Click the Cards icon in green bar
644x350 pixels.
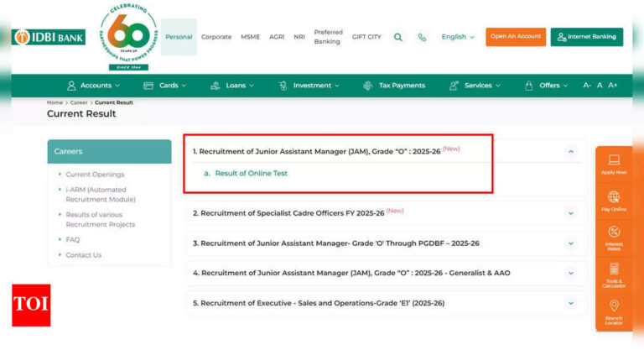click(148, 86)
